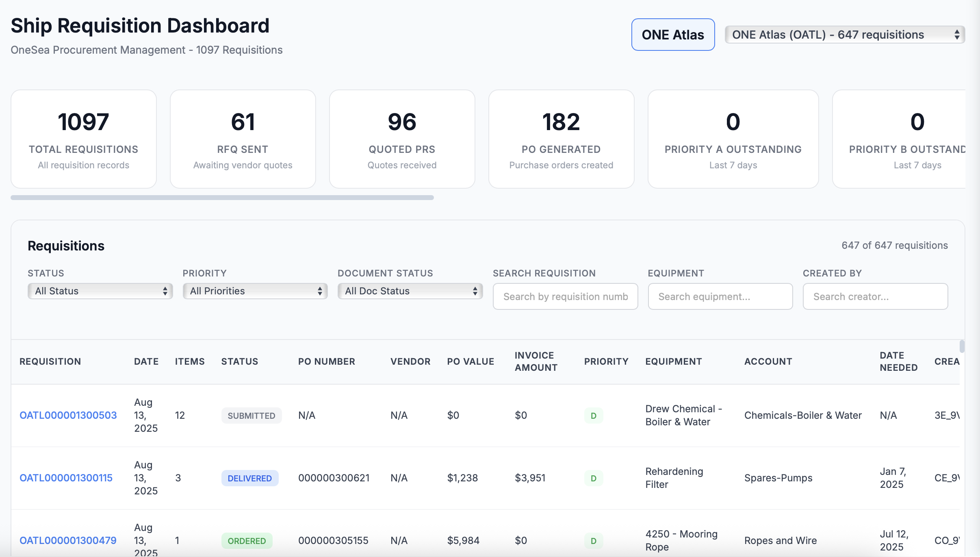Open the All Doc Status dropdown
This screenshot has height=557, width=980.
coord(410,291)
